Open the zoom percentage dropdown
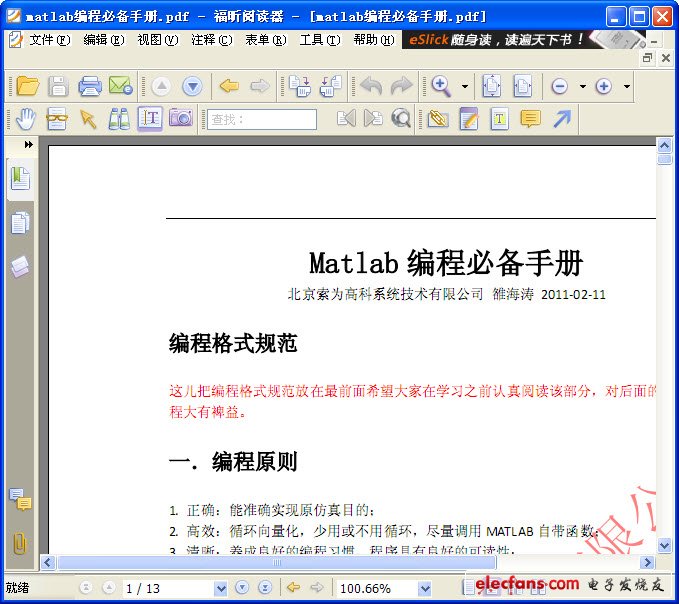Screen dimensions: 679x604 pos(424,589)
